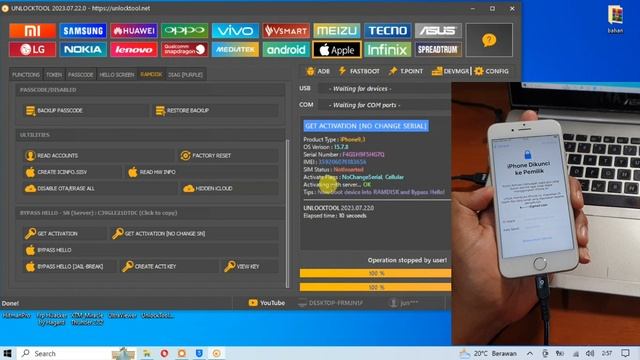Select the Tecno brand logo

click(x=387, y=31)
